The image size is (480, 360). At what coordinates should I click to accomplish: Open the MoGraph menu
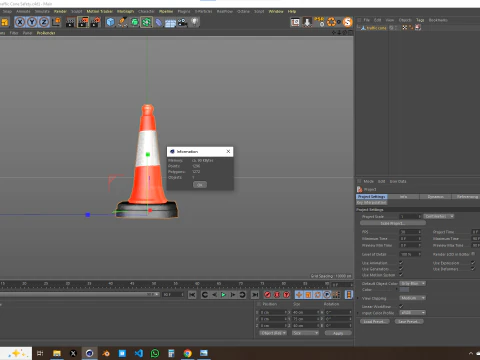pyautogui.click(x=125, y=11)
